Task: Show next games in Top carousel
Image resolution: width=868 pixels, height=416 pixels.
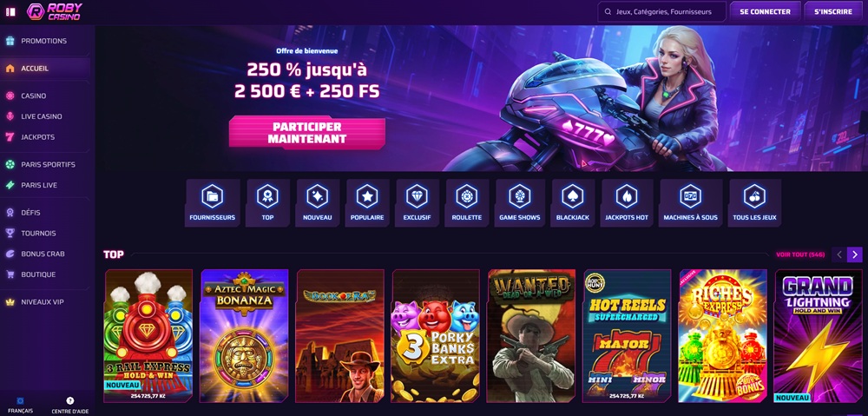Action: [x=854, y=254]
